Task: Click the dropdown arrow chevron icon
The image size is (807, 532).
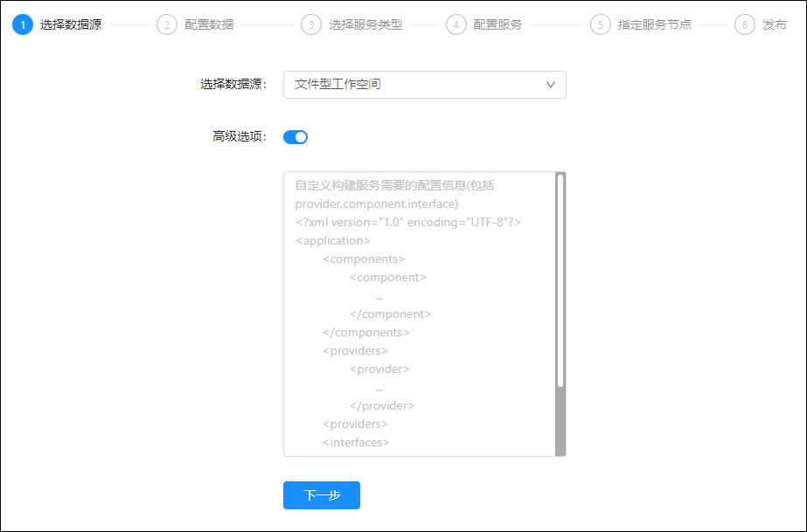Action: point(550,85)
